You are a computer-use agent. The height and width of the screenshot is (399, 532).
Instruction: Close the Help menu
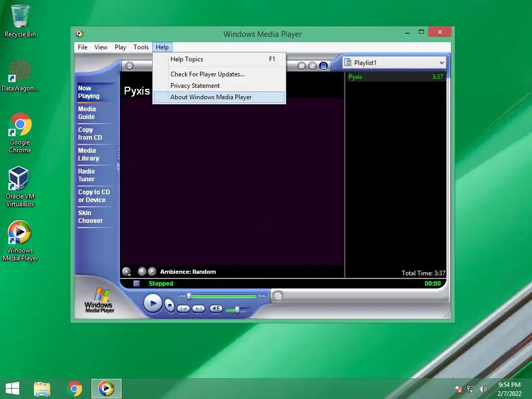162,47
